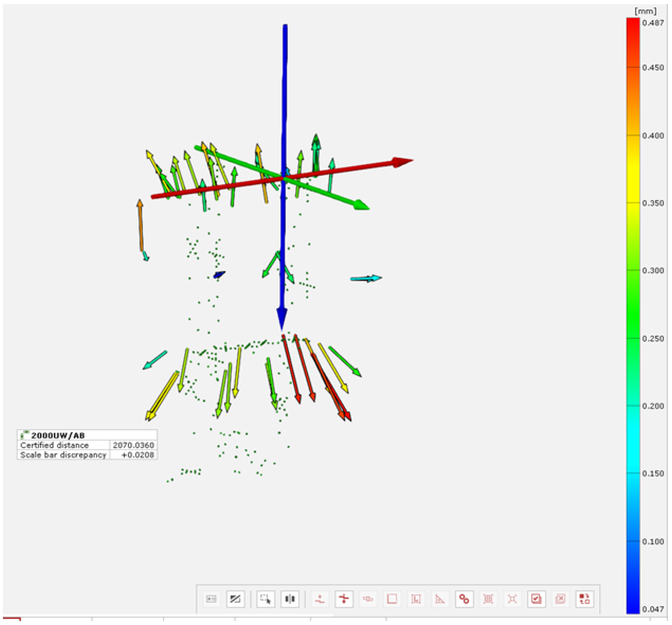Click the grayed-out first toolbar label icon
The image size is (672, 625).
(211, 599)
